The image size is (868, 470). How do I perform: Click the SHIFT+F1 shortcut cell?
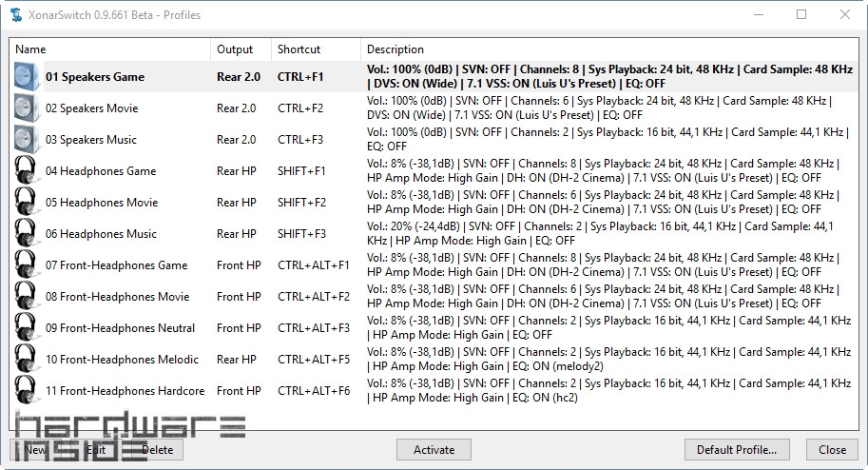click(x=301, y=171)
